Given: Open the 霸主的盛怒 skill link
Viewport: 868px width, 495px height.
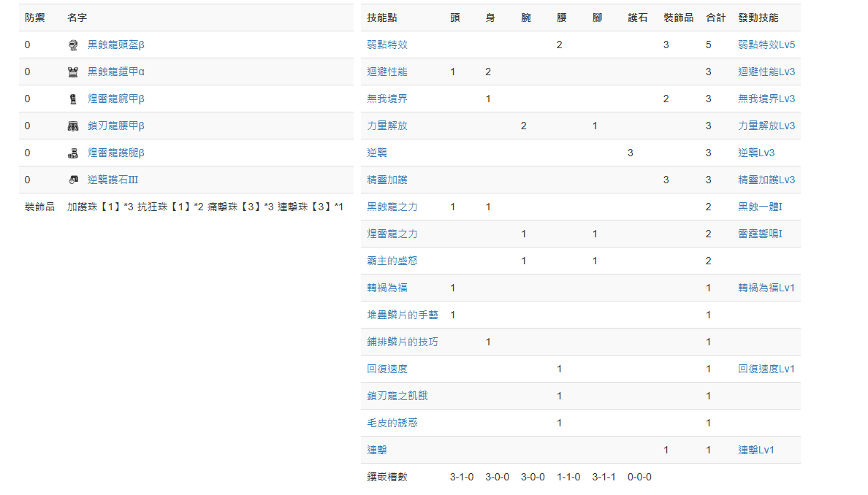Looking at the screenshot, I should 392,261.
